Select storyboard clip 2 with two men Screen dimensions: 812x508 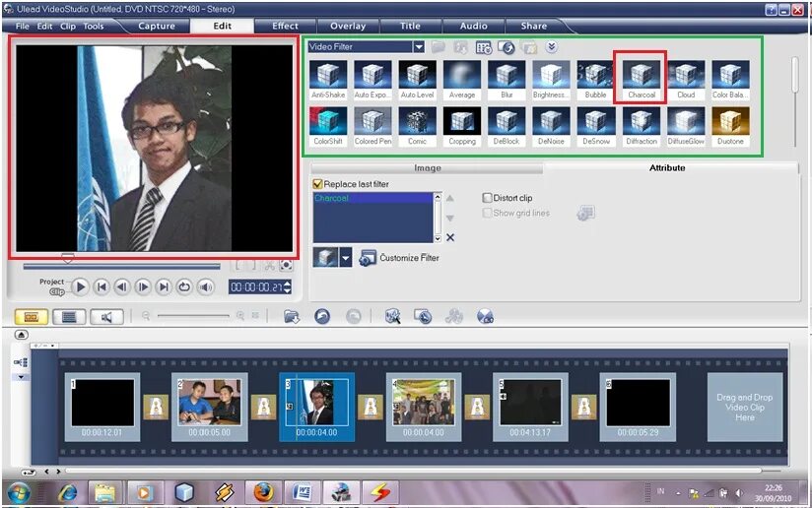tap(209, 408)
